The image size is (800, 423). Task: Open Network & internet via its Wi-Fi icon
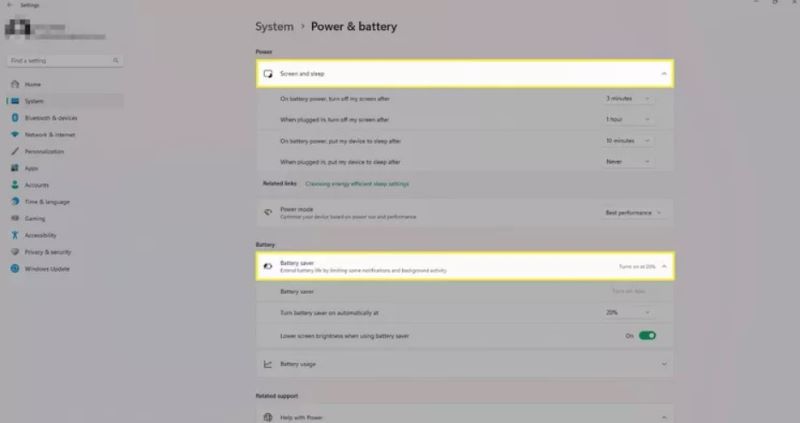point(15,134)
